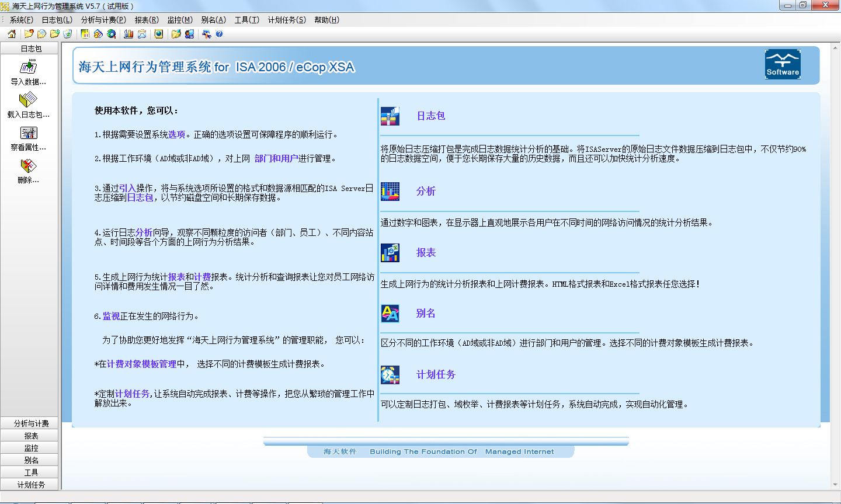Click the 部门和用户 hyperlink

276,158
